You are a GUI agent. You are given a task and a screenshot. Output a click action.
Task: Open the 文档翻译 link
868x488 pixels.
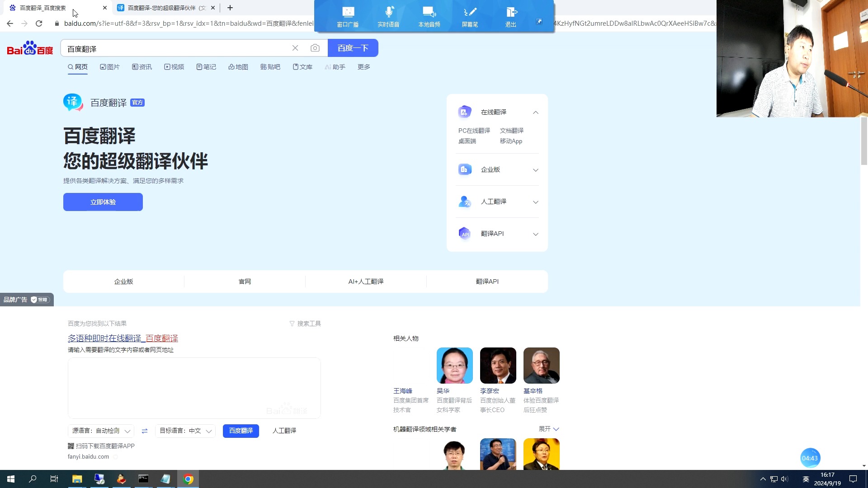tap(512, 131)
